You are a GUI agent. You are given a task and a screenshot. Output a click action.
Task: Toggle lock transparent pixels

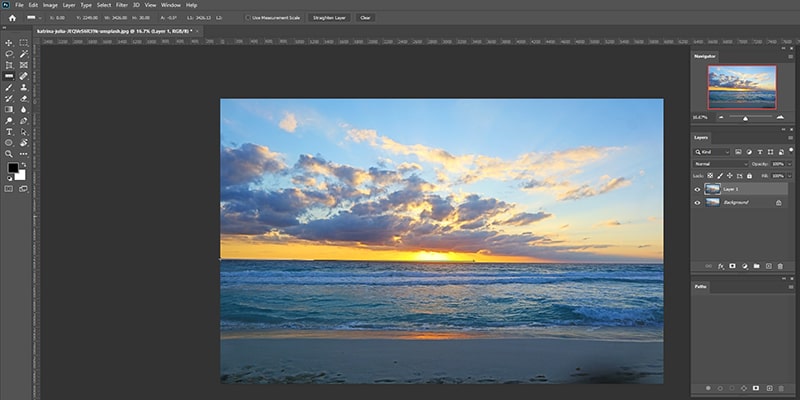pos(710,176)
